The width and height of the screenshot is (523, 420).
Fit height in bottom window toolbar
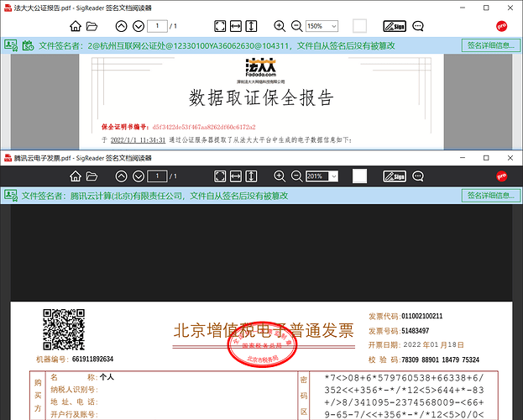[251, 176]
